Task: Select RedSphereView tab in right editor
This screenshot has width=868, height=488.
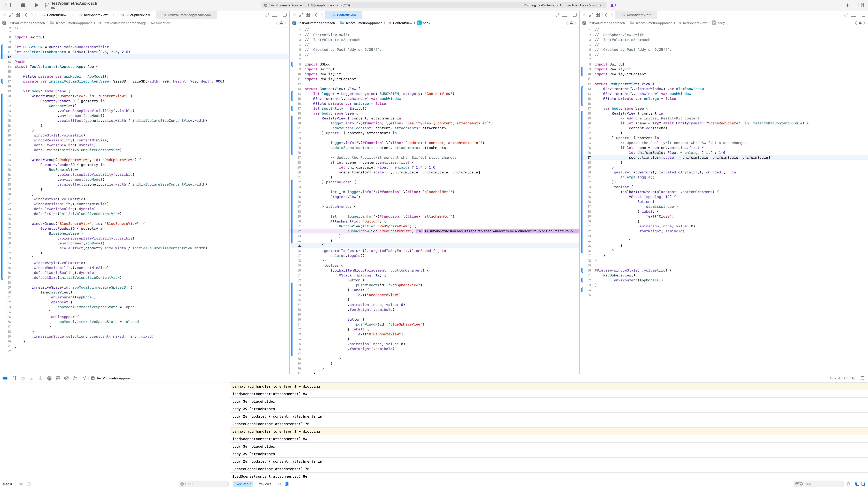Action: click(x=636, y=15)
